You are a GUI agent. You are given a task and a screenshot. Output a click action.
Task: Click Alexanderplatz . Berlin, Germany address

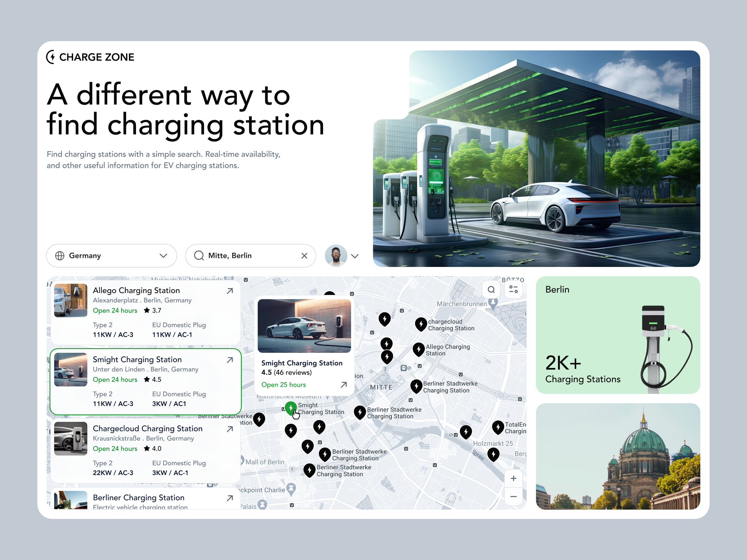(142, 300)
